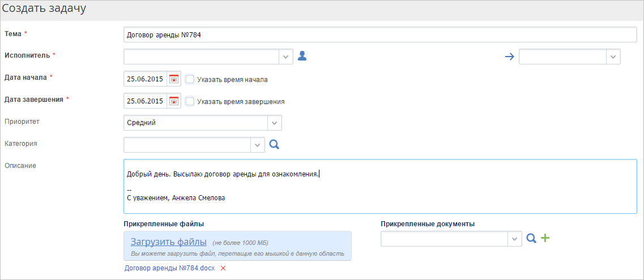Enable Указать время начала checkbox
Image resolution: width=644 pixels, height=280 pixels.
[190, 79]
